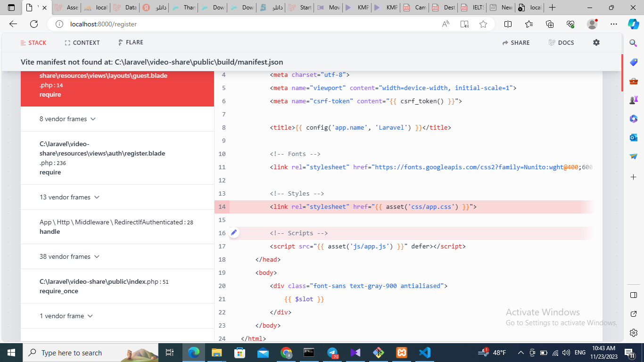Open sidebar settings gear at bottom

coord(634,333)
